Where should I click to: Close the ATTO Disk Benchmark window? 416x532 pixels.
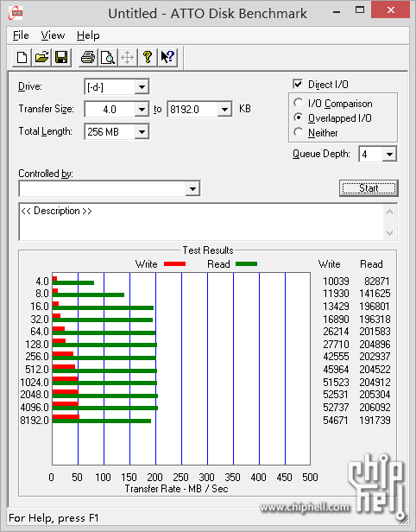point(390,9)
